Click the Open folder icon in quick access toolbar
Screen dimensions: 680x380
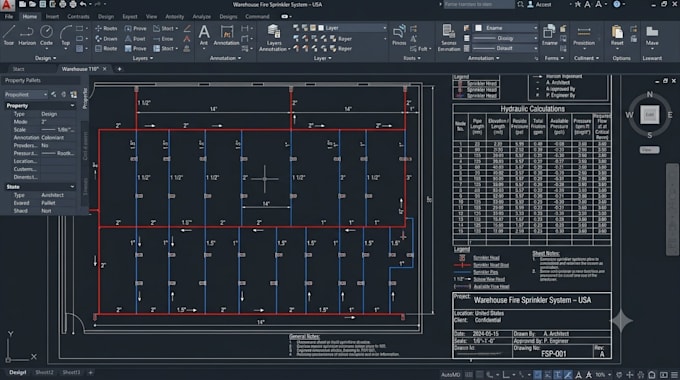33,4
